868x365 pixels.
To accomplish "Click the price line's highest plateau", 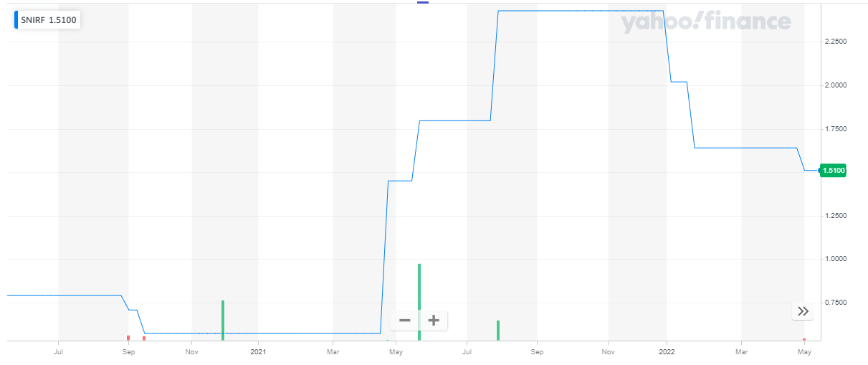I will (581, 11).
